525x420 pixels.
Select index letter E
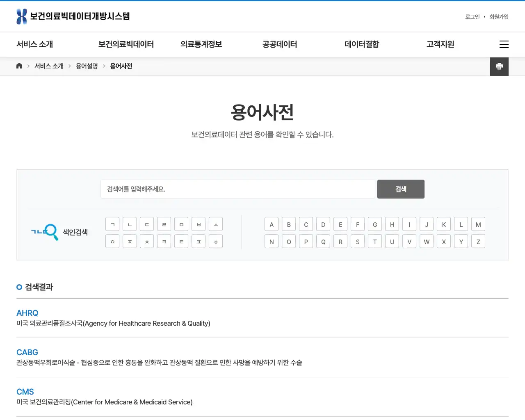point(340,224)
